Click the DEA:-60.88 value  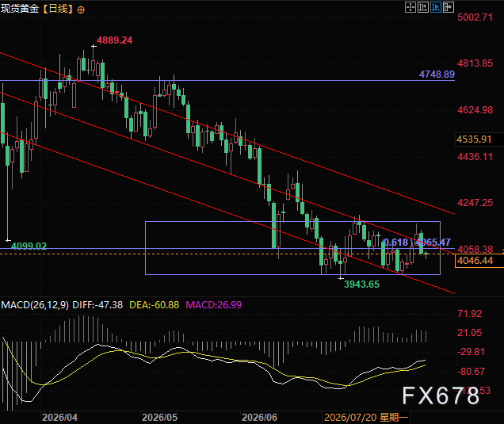154,305
